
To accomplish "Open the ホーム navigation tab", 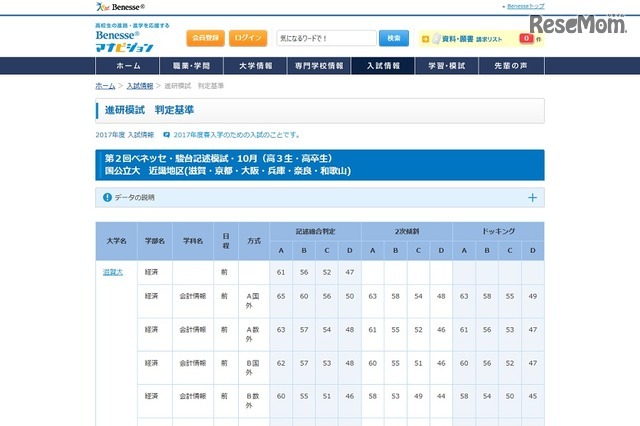I will pyautogui.click(x=127, y=66).
